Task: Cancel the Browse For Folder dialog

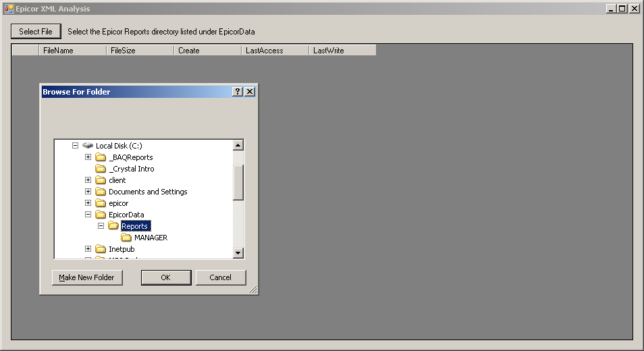Action: point(221,277)
